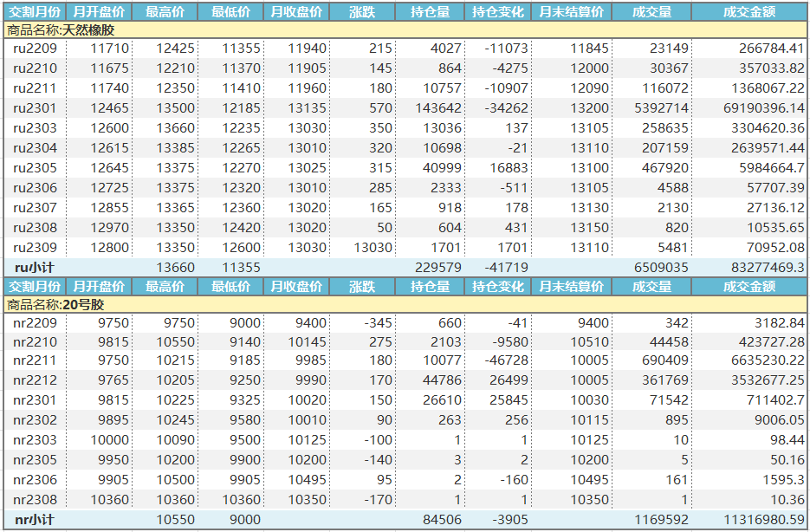Image resolution: width=810 pixels, height=532 pixels.
Task: Click 持仓变化 header in the 20号胶 table
Action: [497, 287]
